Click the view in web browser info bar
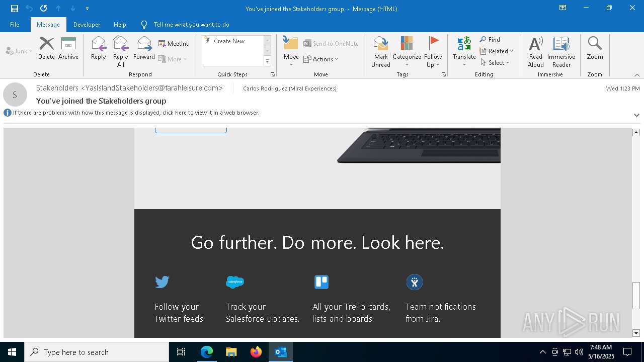The width and height of the screenshot is (644, 362). 136,113
